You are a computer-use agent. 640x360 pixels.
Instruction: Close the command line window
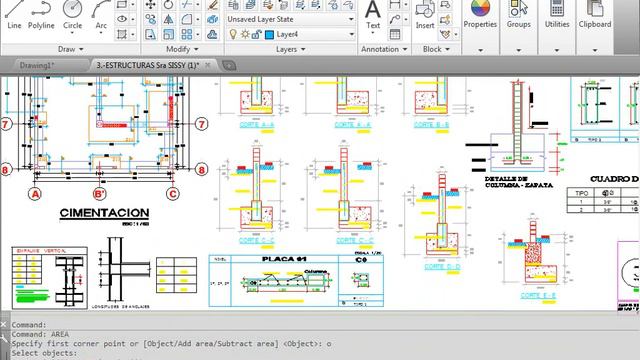pyautogui.click(x=3, y=325)
